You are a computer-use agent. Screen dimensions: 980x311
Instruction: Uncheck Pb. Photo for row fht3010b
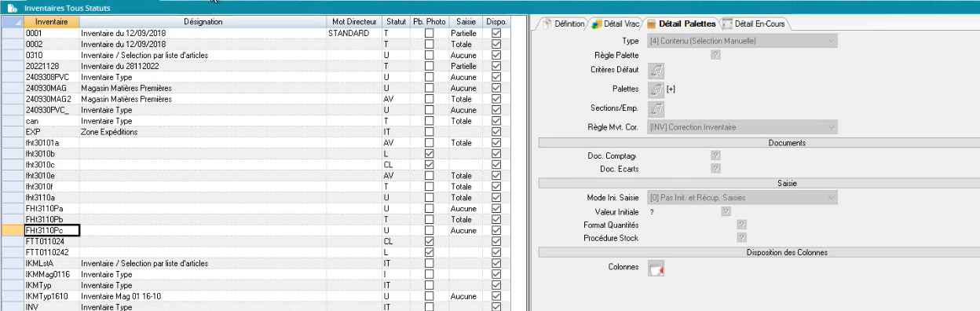click(429, 154)
